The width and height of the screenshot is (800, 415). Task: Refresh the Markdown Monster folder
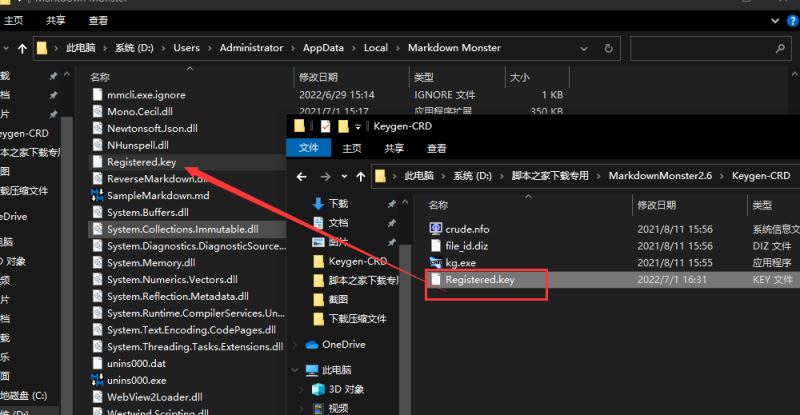[x=608, y=48]
